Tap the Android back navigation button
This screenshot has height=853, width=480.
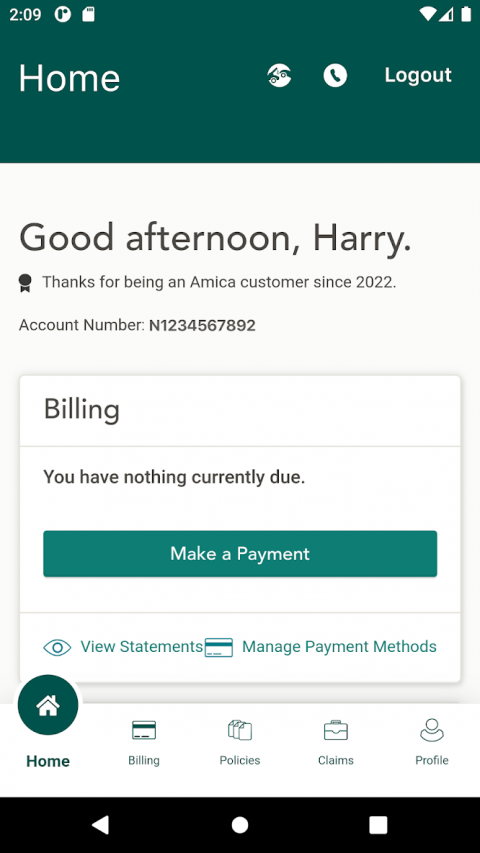[101, 825]
